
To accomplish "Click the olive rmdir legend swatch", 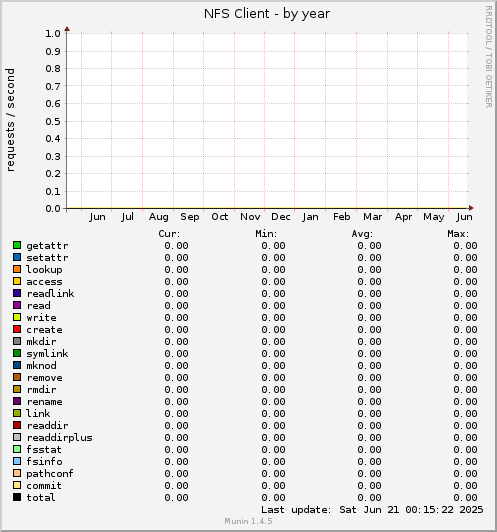I will (x=17, y=389).
